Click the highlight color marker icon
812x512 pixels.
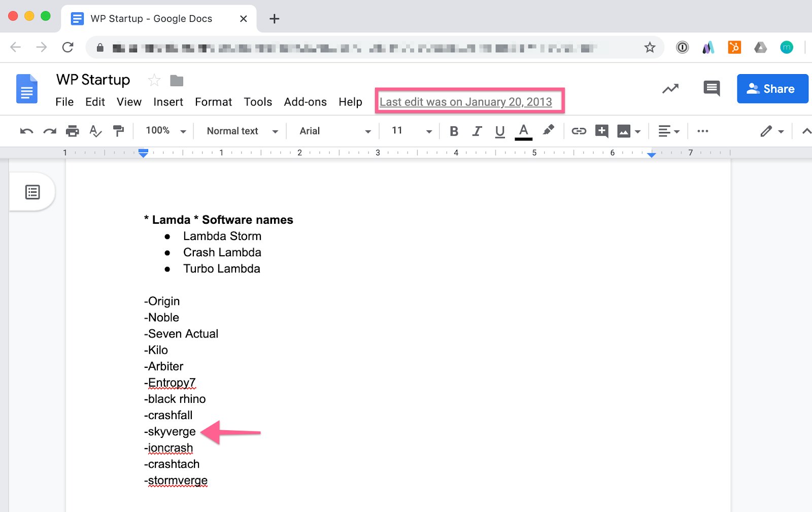click(548, 131)
